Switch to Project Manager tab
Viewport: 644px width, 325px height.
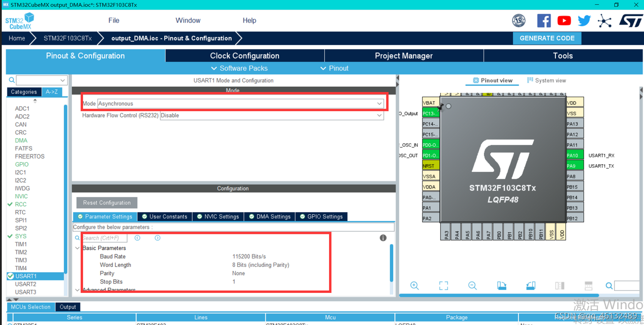(404, 56)
